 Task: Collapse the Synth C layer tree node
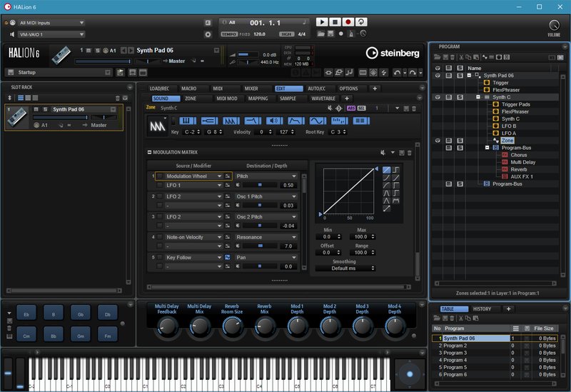tap(478, 97)
